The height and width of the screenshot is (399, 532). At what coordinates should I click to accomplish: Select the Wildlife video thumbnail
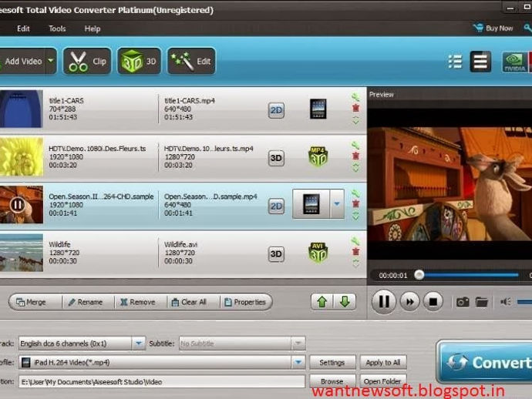tap(22, 253)
